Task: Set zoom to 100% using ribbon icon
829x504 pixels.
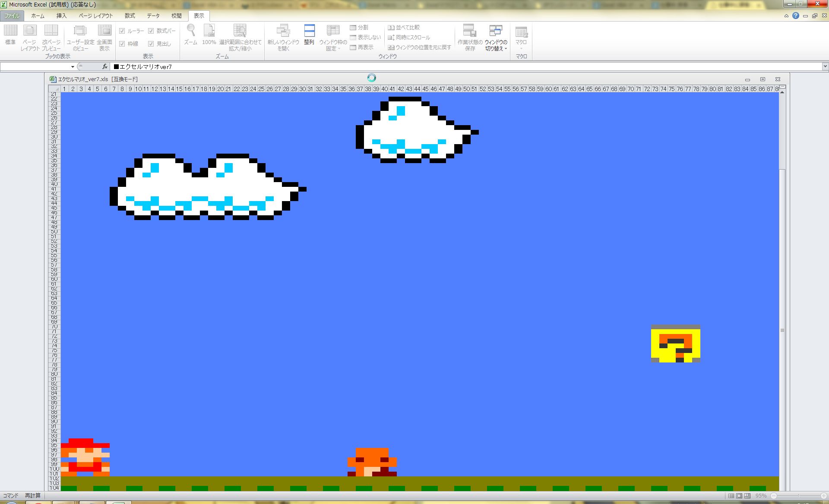Action: (209, 35)
